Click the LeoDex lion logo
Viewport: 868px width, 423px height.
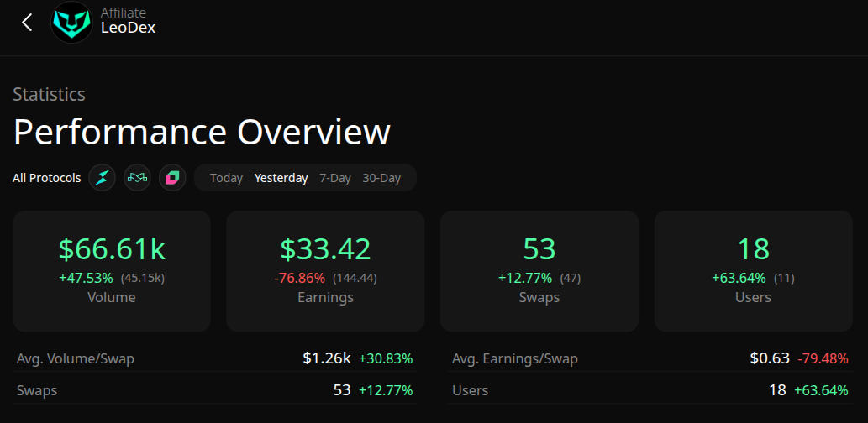click(x=71, y=23)
